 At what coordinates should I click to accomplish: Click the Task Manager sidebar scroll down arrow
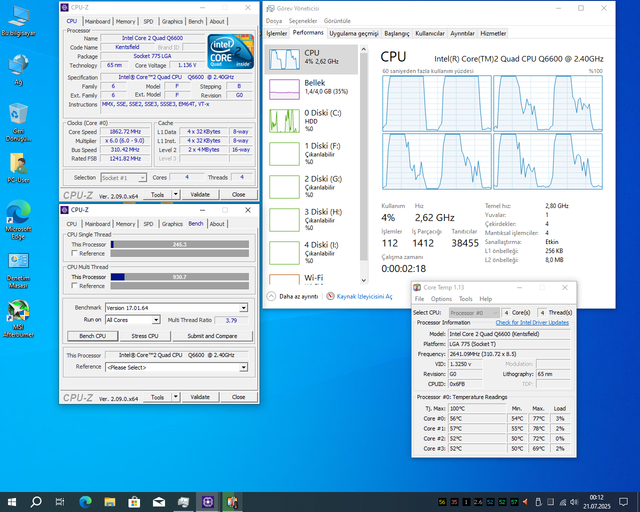point(364,280)
